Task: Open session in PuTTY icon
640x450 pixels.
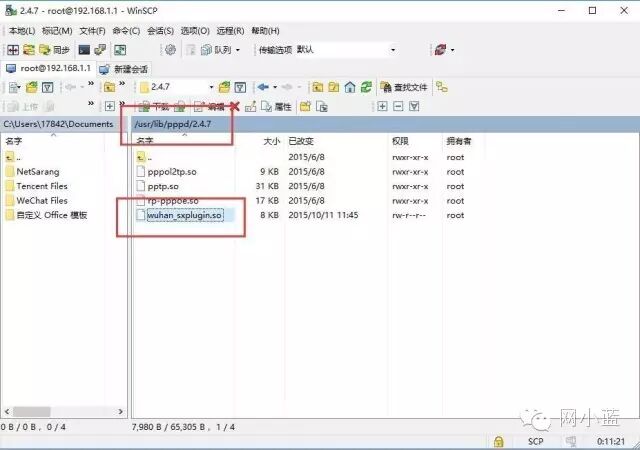Action: tap(100, 50)
